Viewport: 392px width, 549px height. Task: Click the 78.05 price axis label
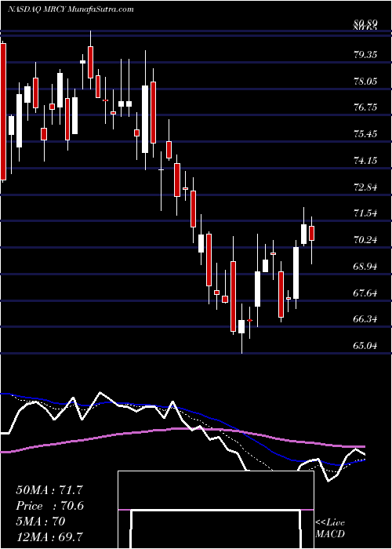(x=365, y=82)
